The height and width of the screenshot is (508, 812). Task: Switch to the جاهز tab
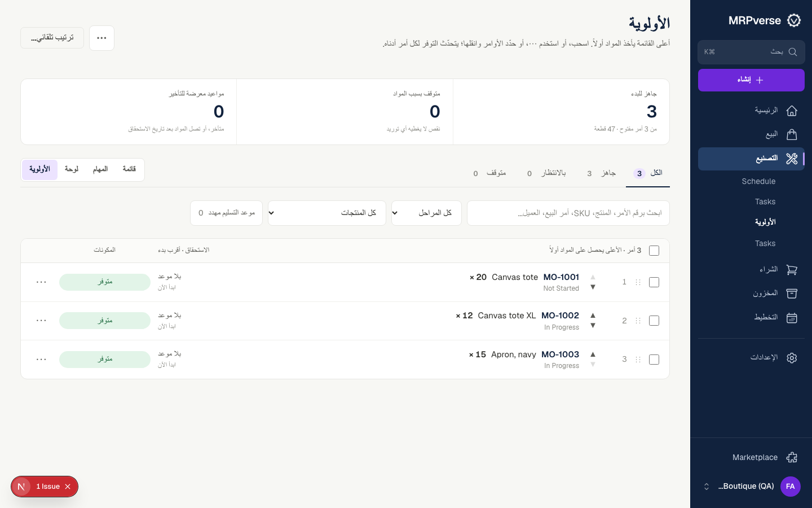tap(601, 173)
